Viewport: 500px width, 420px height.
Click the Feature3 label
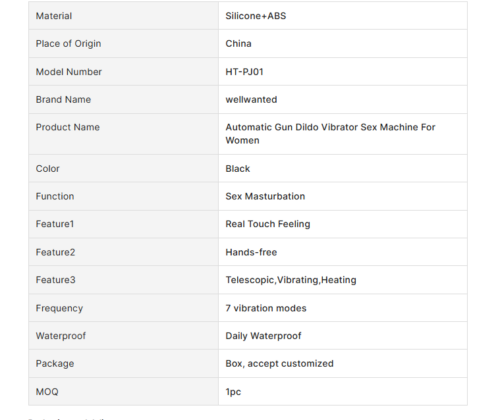point(56,280)
